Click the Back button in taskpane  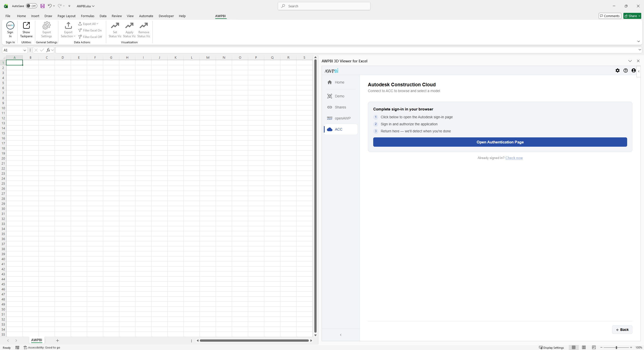(x=622, y=330)
